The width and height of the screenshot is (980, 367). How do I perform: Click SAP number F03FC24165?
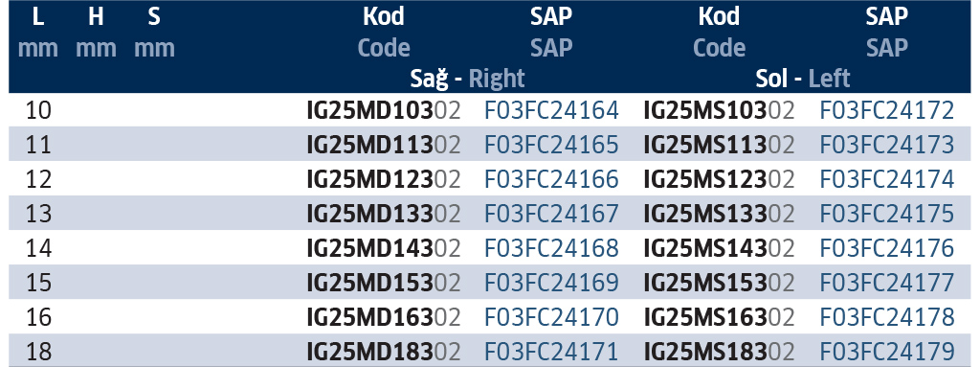[552, 146]
